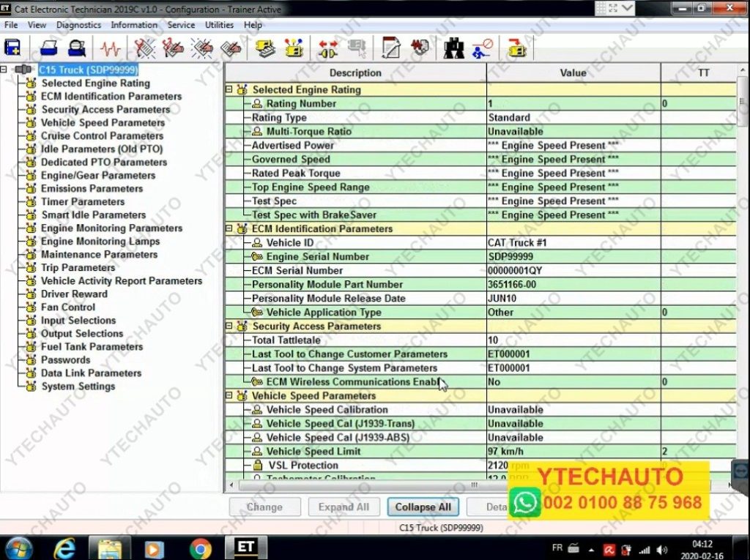This screenshot has width=750, height=560.
Task: Click the Expand All button
Action: click(344, 507)
